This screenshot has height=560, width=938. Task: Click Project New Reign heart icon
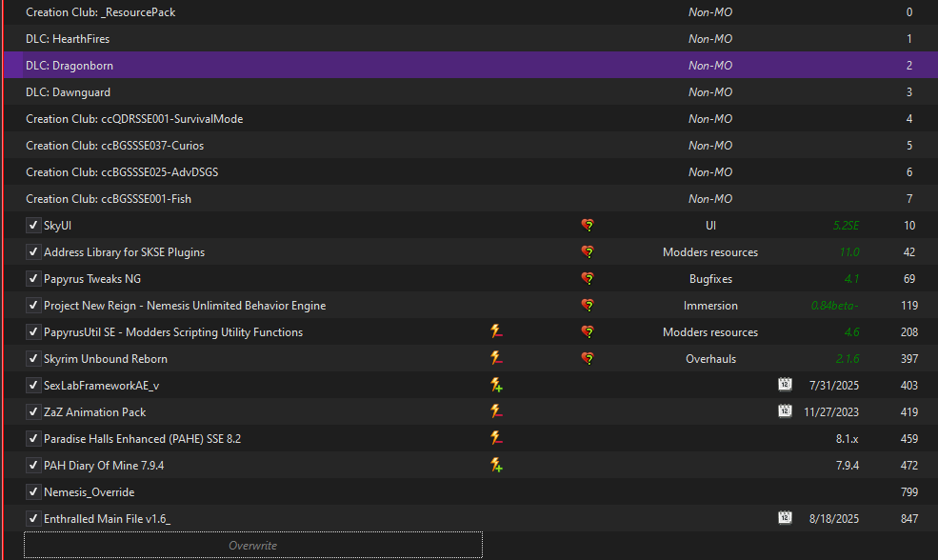point(588,306)
